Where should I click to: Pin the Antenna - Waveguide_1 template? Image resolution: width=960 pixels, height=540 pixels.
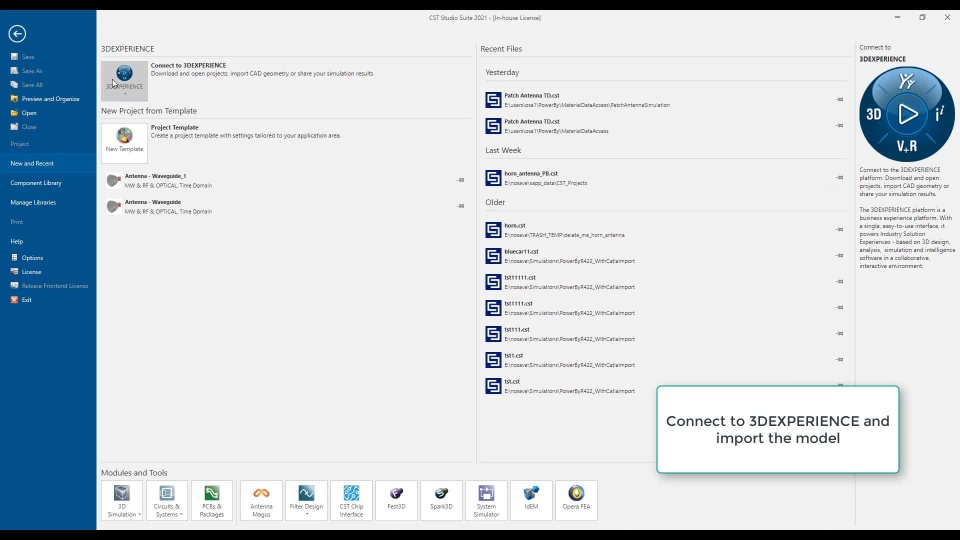tap(460, 180)
